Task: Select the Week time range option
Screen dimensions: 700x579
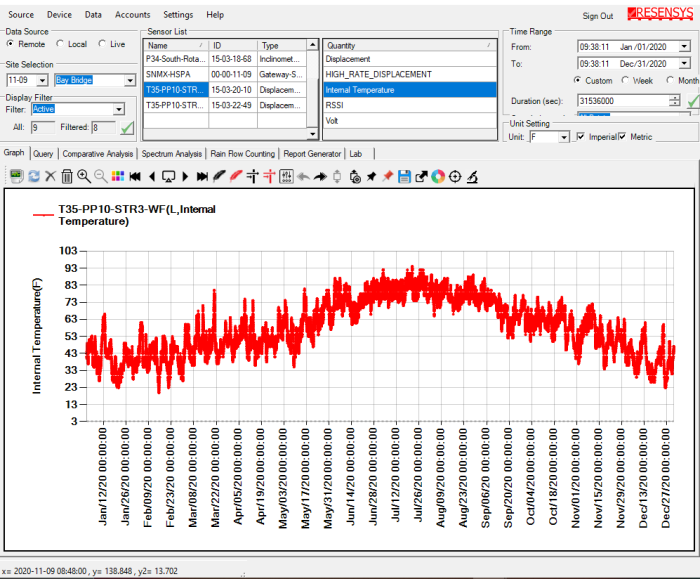Action: pyautogui.click(x=626, y=80)
